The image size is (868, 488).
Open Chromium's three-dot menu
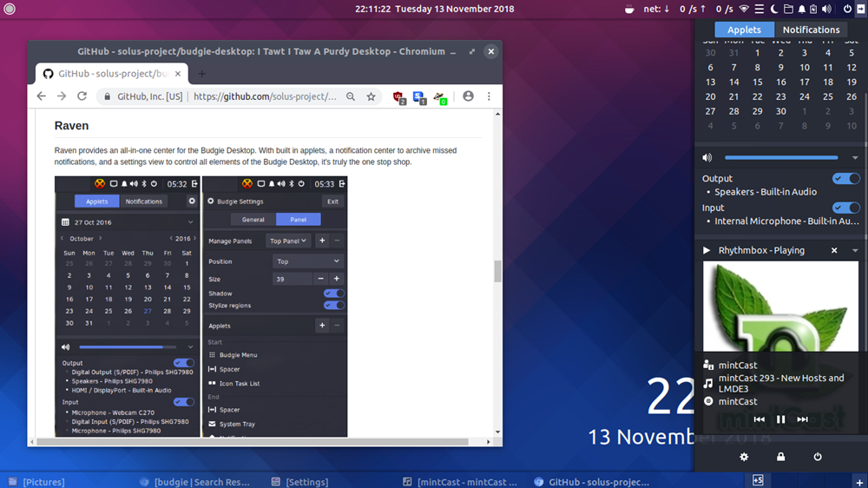pos(489,96)
